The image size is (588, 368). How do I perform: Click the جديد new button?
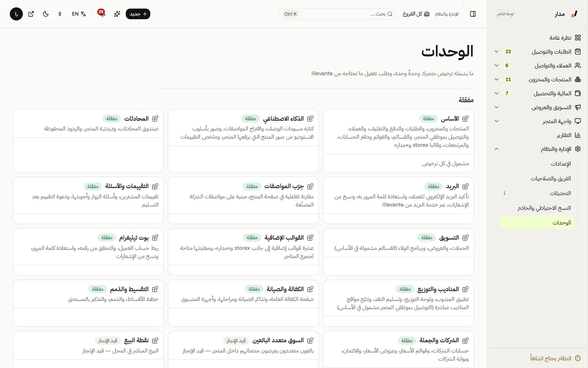tap(138, 14)
